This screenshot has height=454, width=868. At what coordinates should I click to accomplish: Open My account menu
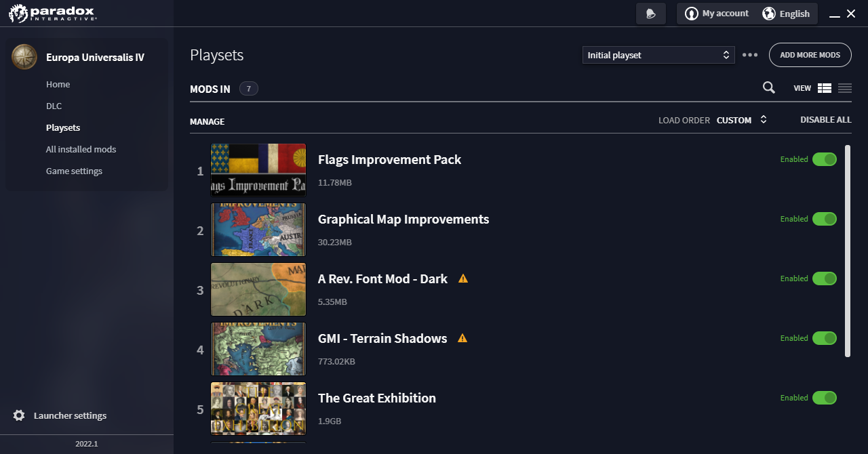tap(717, 14)
